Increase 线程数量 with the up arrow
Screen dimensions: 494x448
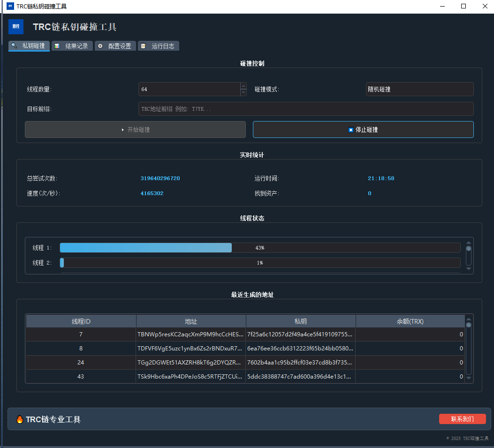tap(243, 86)
